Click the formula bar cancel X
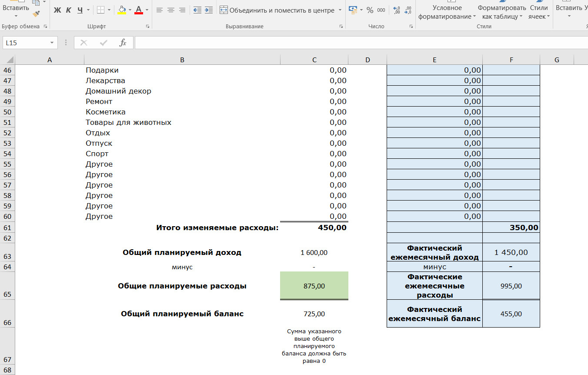This screenshot has height=375, width=588. click(84, 43)
